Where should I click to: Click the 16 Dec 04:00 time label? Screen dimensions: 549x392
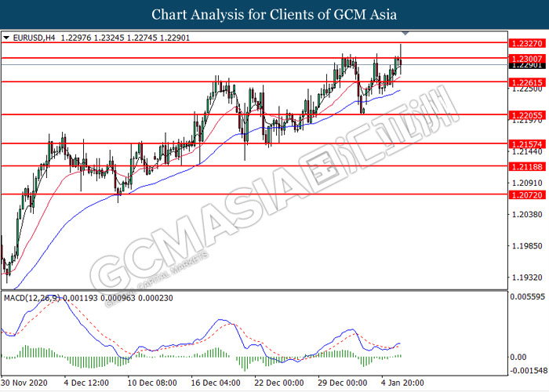[x=216, y=383]
